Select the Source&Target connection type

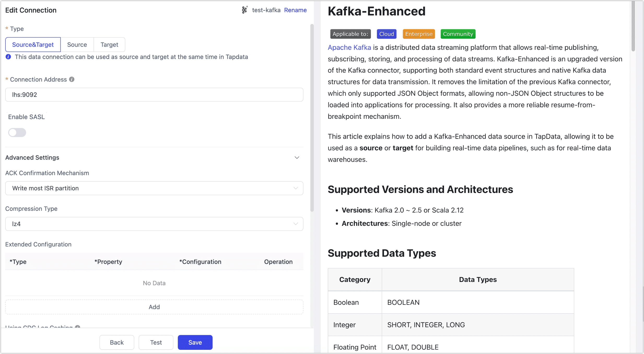pos(33,44)
